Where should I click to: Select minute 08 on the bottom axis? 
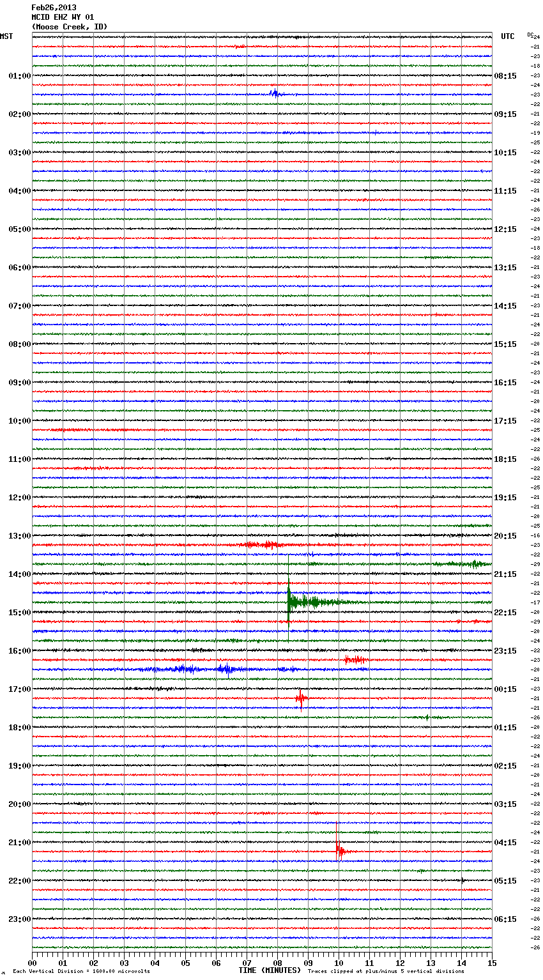pyautogui.click(x=277, y=963)
